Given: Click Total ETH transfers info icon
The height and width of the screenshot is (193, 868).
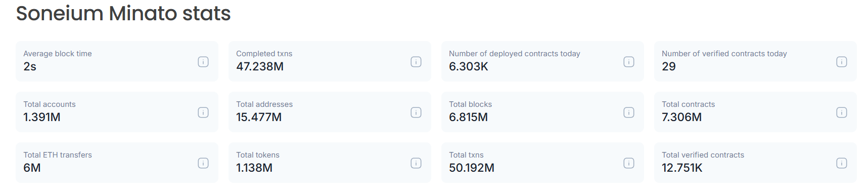Looking at the screenshot, I should pos(203,163).
